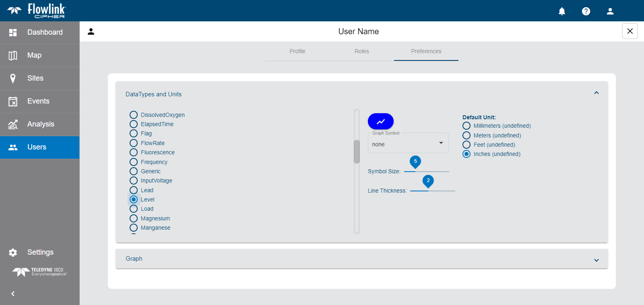This screenshot has height=305, width=644.
Task: Open the help question mark icon
Action: [586, 11]
